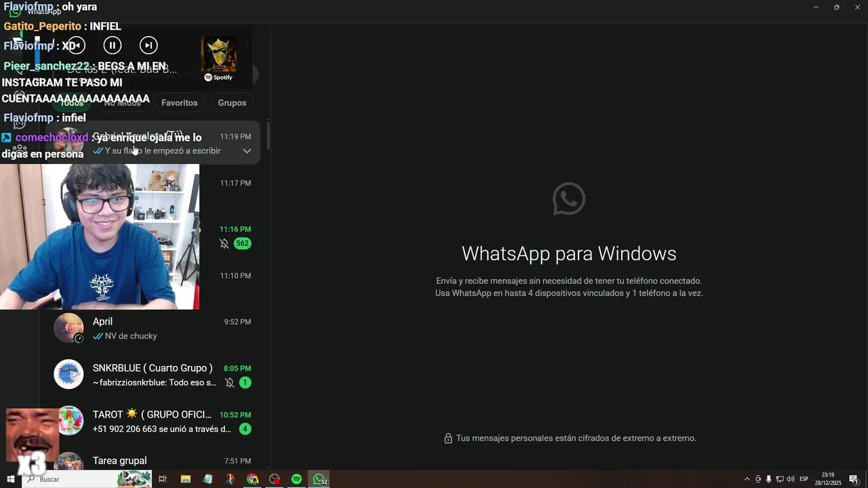Screen dimensions: 868x488
Task: Click the chat list scrollbar
Action: pos(269,136)
